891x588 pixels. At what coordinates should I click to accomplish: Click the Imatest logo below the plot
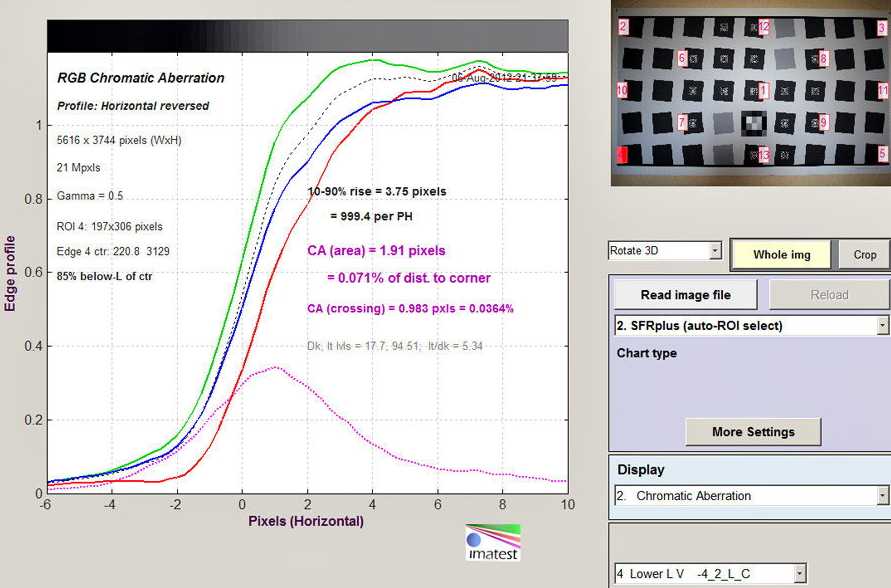coord(493,541)
